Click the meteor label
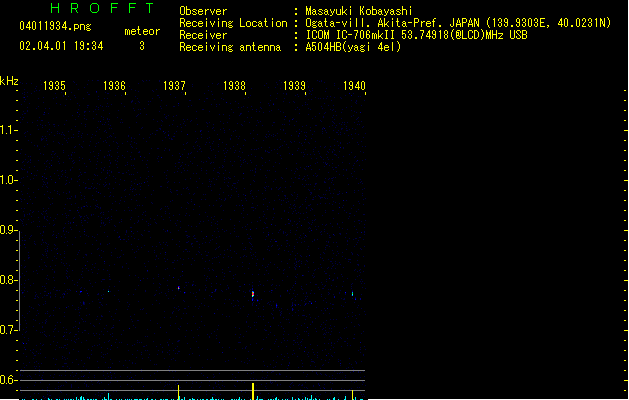The image size is (629, 400). point(142,31)
